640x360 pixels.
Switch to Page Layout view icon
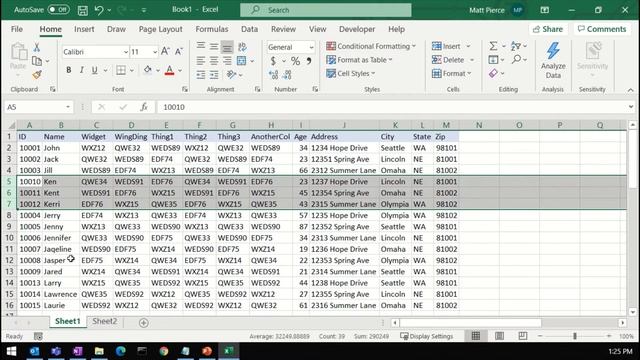pyautogui.click(x=499, y=336)
